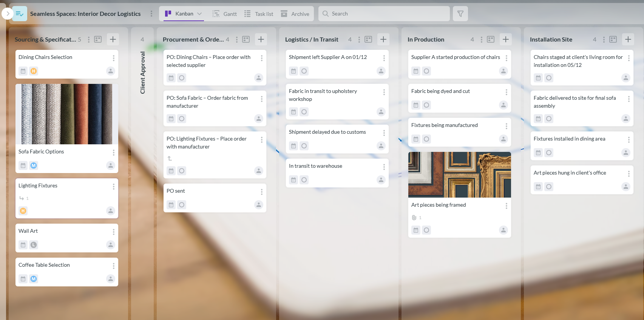Open the Kanban view dropdown chevron
The width and height of the screenshot is (644, 320).
pyautogui.click(x=199, y=14)
